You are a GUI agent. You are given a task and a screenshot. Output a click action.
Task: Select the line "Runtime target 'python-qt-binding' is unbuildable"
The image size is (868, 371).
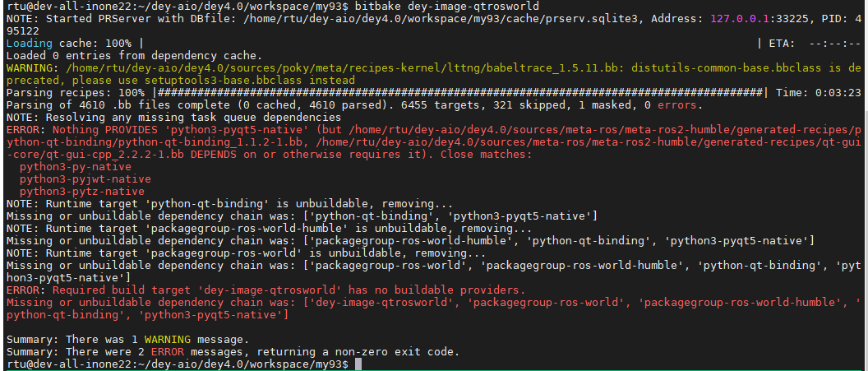tap(229, 204)
